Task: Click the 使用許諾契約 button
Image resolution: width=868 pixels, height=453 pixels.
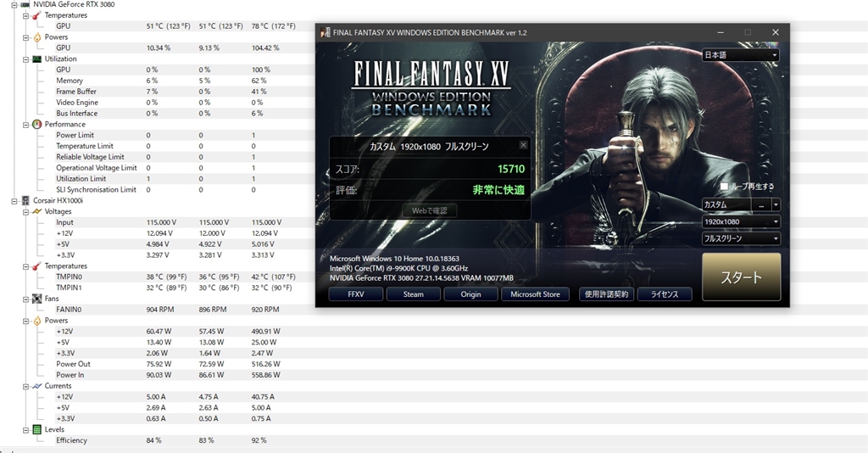Action: (607, 294)
